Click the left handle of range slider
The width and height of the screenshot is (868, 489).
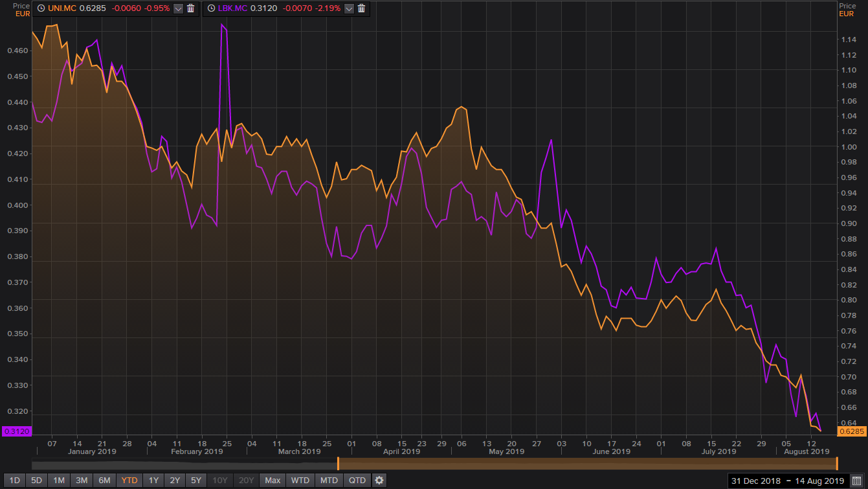[338, 464]
